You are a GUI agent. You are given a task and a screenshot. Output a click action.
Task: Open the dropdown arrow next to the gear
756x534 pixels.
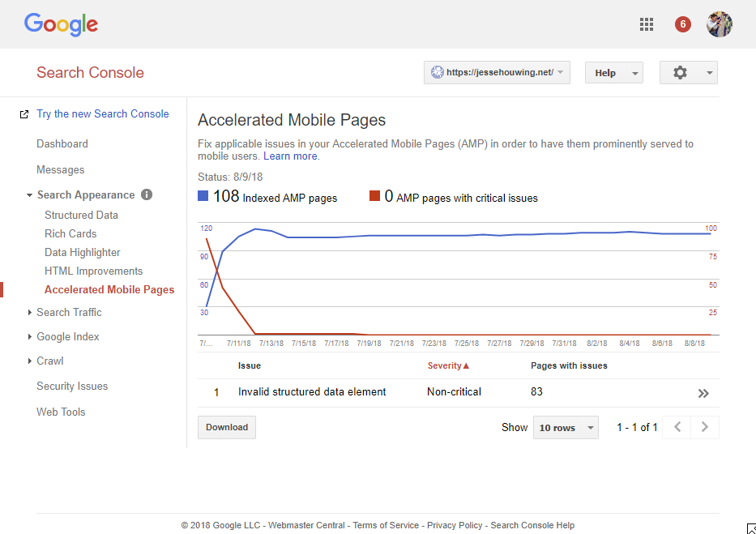709,73
